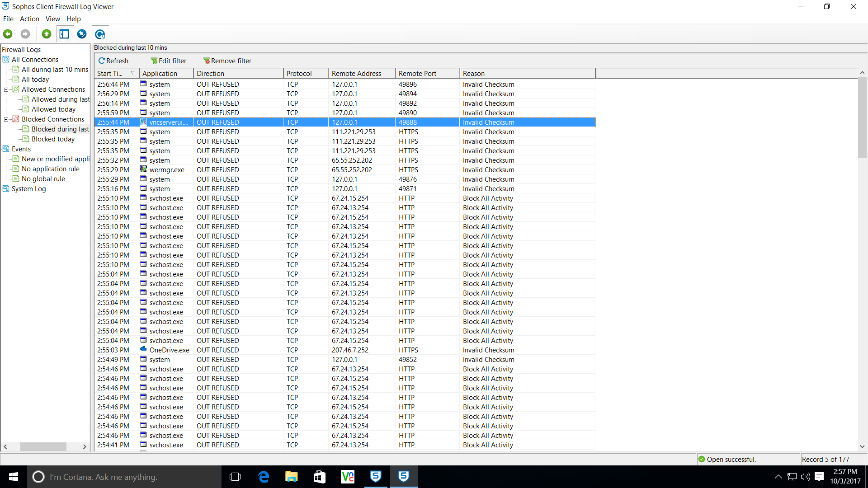Viewport: 868px width, 488px height.
Task: Sort by the Remote Address column header
Action: pos(362,73)
